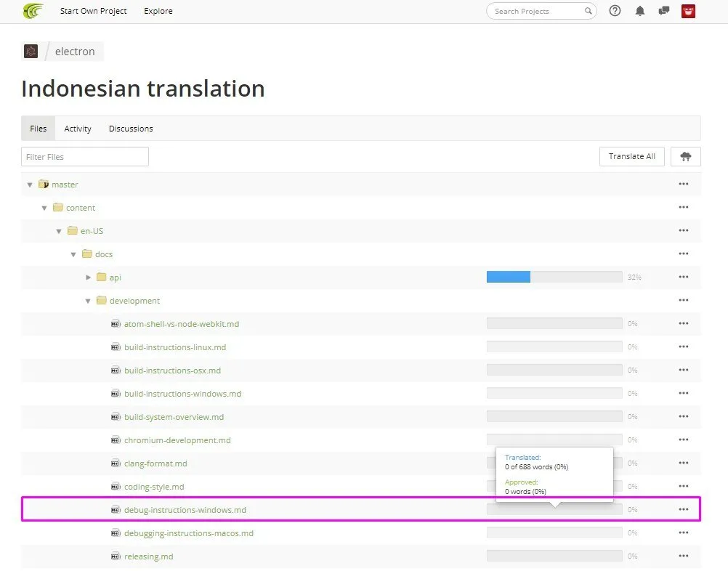Open options menu for content folder row
The height and width of the screenshot is (571, 728).
[x=684, y=208]
